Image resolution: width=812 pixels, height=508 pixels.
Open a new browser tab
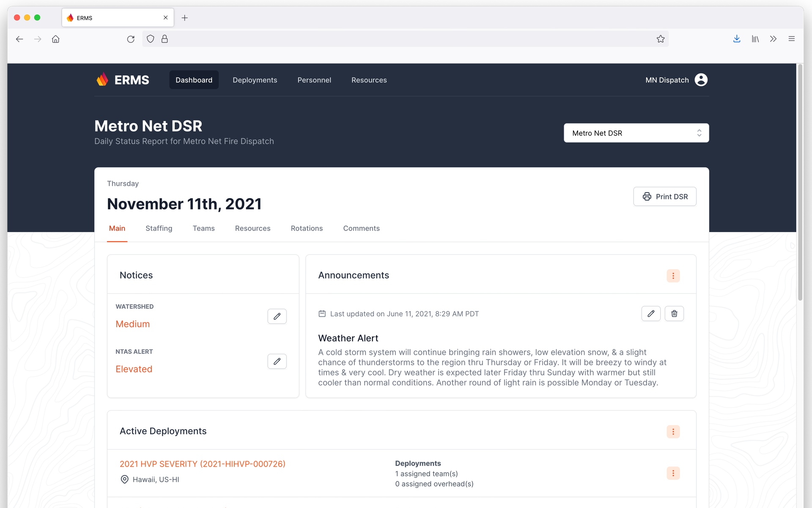pos(184,18)
